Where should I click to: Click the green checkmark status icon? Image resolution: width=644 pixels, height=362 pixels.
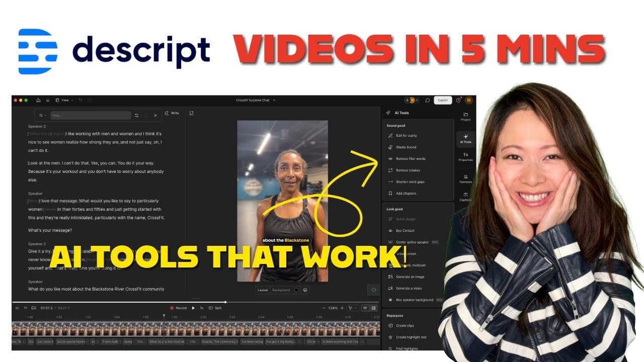pos(373,290)
